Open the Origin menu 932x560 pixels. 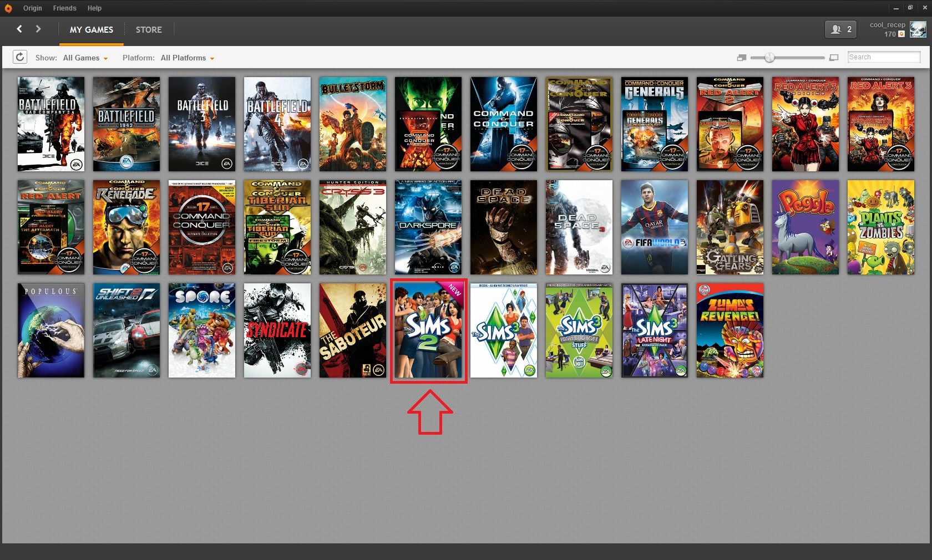[32, 8]
